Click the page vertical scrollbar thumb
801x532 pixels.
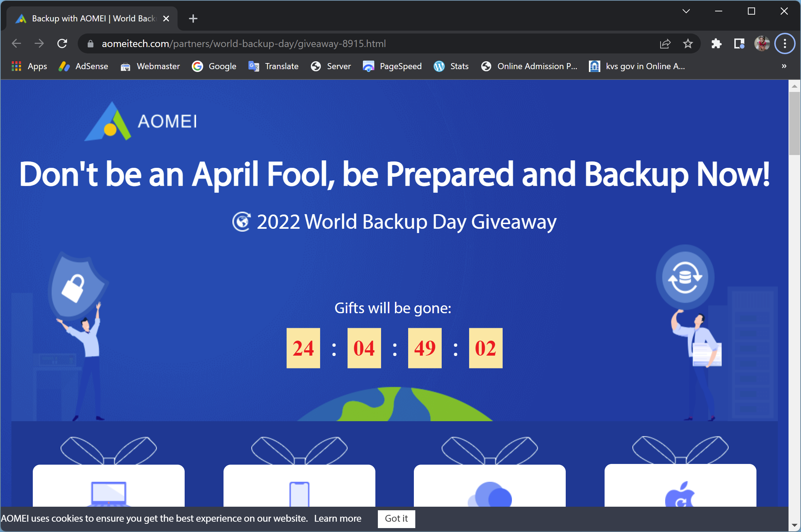pos(795,123)
